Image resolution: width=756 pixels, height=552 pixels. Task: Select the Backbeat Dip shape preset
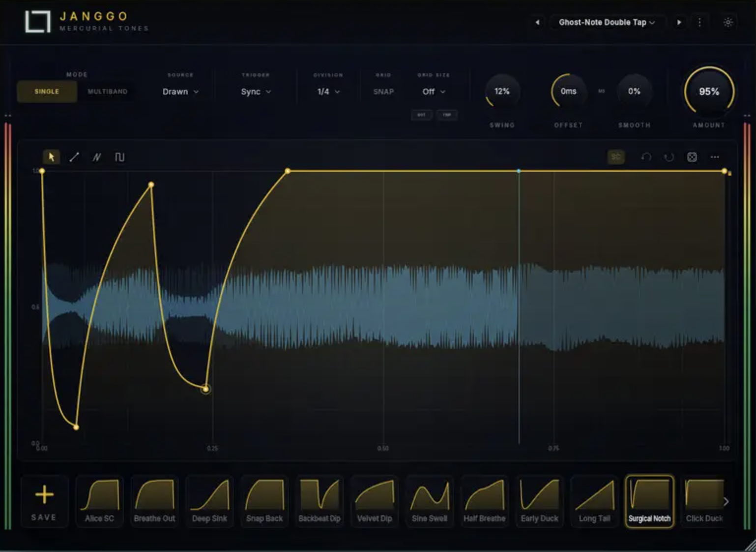point(320,501)
